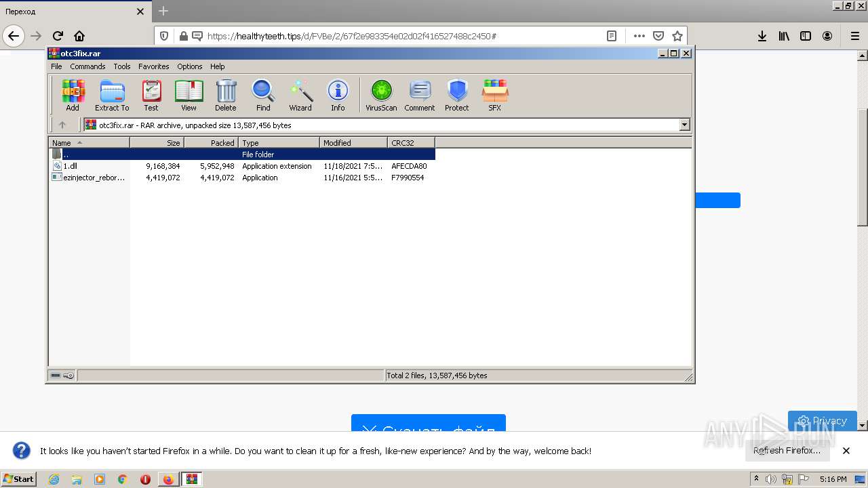Open Firefox library icon
Viewport: 868px width, 488px height.
tap(784, 36)
